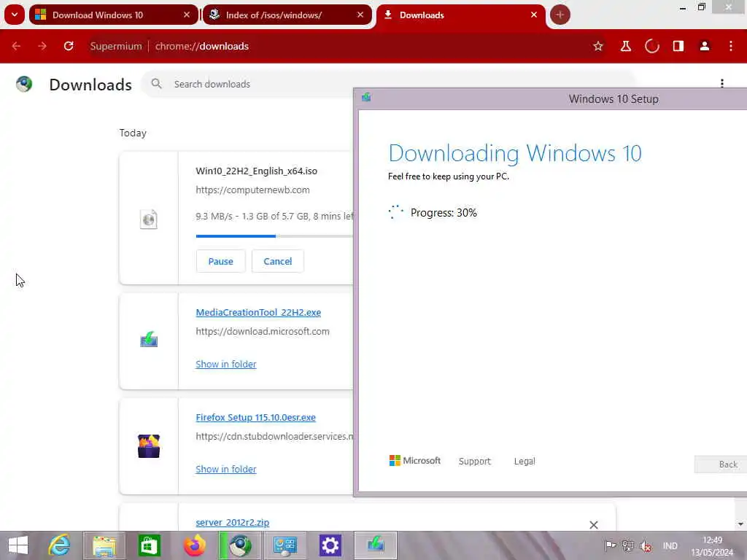Open the taskbar clock showing 12:49
747x560 pixels.
click(x=712, y=545)
